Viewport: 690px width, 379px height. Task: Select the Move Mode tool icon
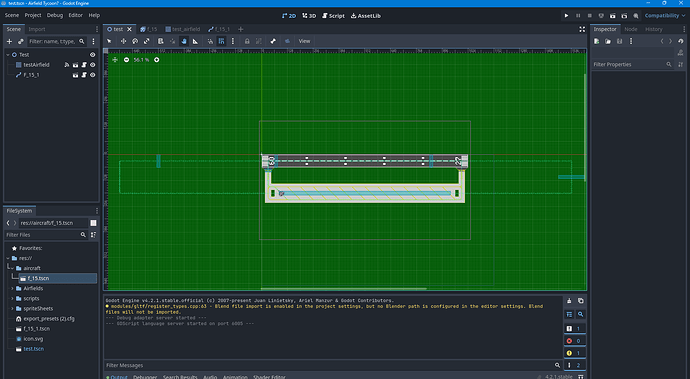[123, 41]
